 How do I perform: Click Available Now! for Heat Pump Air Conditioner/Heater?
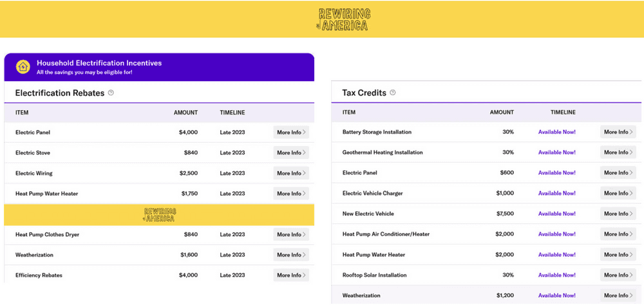(x=557, y=234)
